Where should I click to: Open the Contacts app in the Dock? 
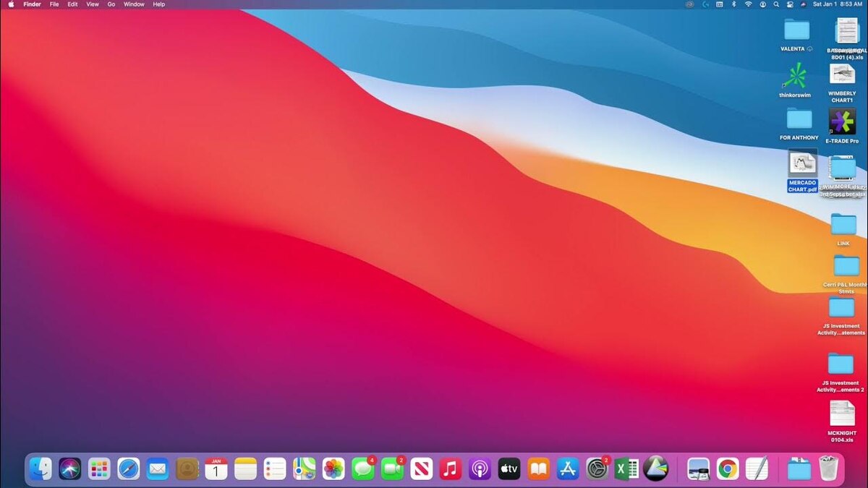(x=187, y=469)
